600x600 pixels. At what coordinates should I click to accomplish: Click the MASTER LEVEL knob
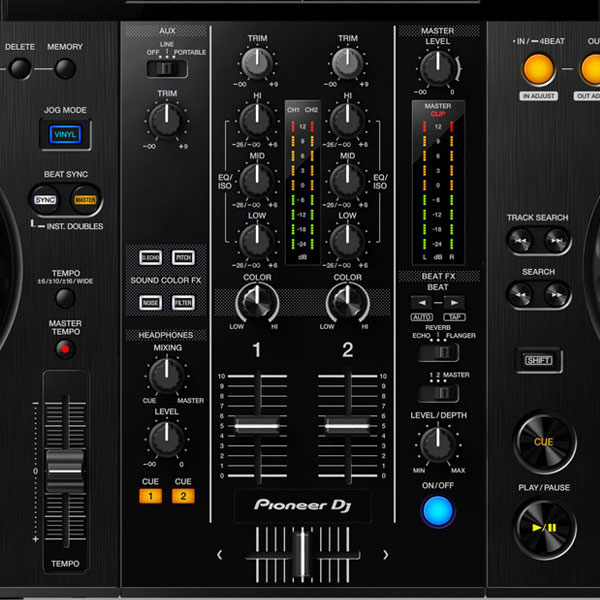[438, 68]
